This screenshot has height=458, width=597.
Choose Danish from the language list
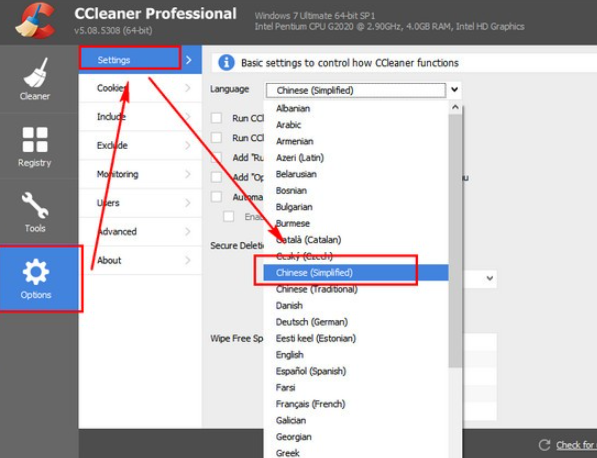(x=356, y=305)
